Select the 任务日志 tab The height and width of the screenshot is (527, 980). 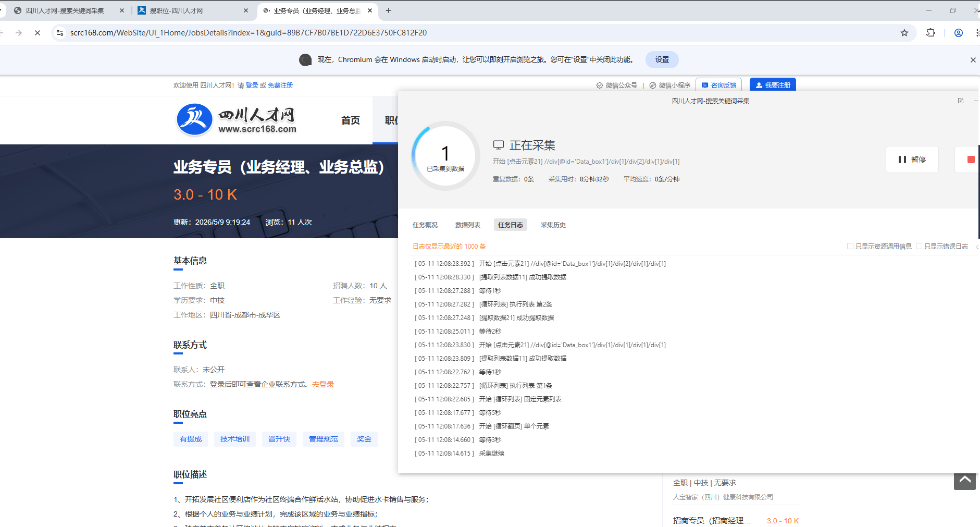[511, 225]
